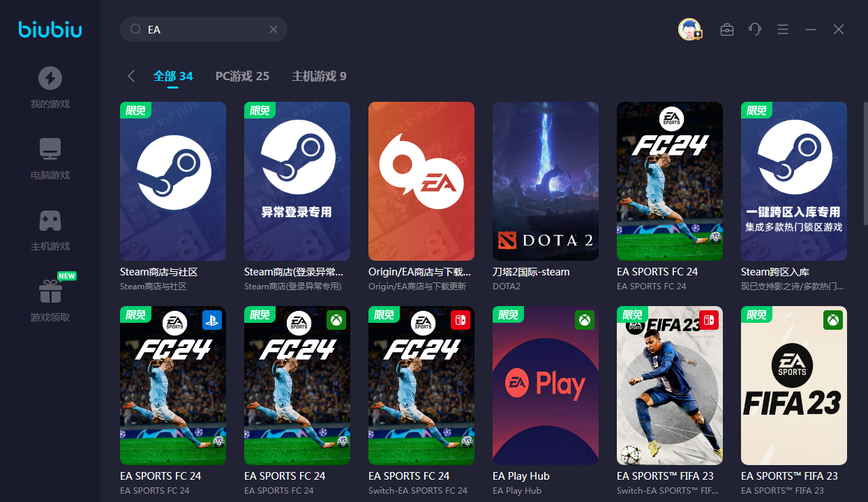The image size is (868, 502).
Task: Switch to 主机游戏 9 tab
Action: (x=319, y=76)
